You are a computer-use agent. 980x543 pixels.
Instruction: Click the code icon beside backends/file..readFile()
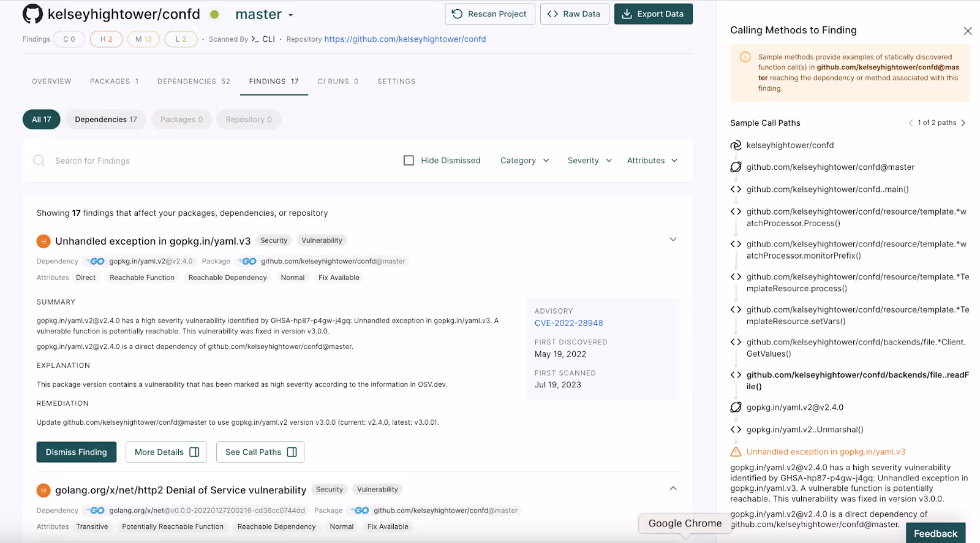click(x=736, y=375)
